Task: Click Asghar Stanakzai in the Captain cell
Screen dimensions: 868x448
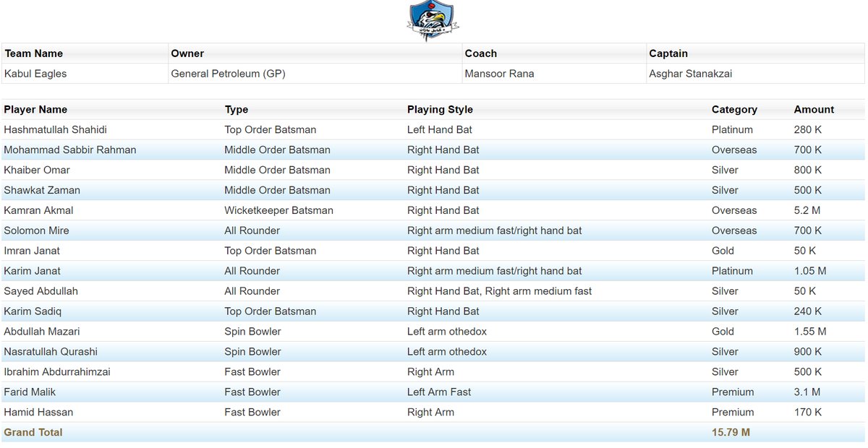Action: point(692,73)
